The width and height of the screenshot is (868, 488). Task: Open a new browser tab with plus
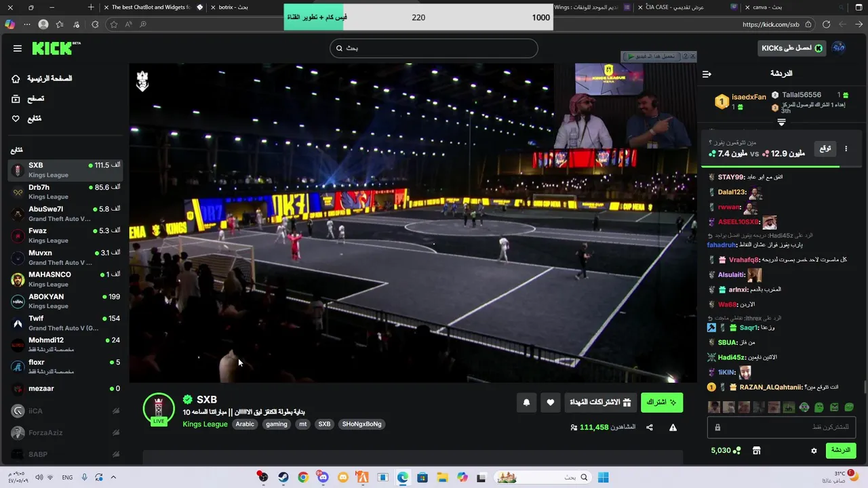tap(91, 7)
